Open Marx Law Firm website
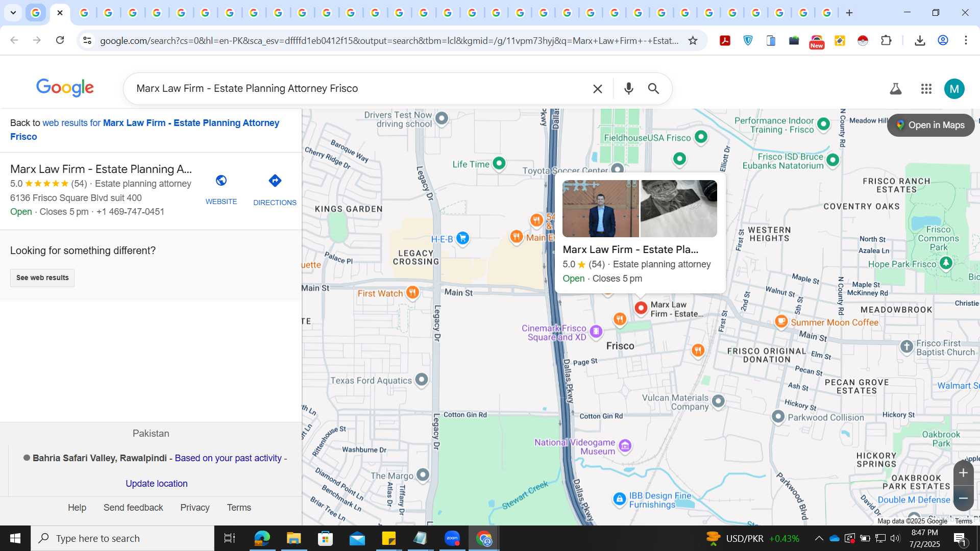980x551 pixels. click(x=221, y=189)
